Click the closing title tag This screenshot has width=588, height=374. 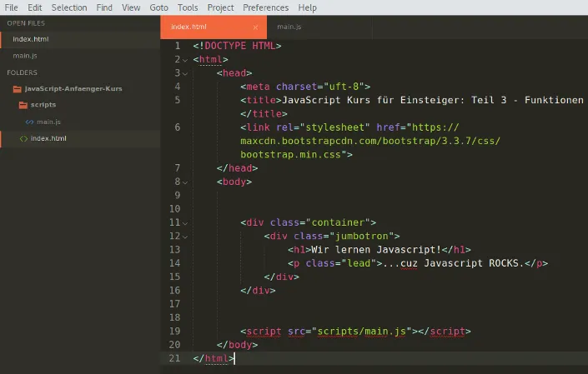pos(264,114)
